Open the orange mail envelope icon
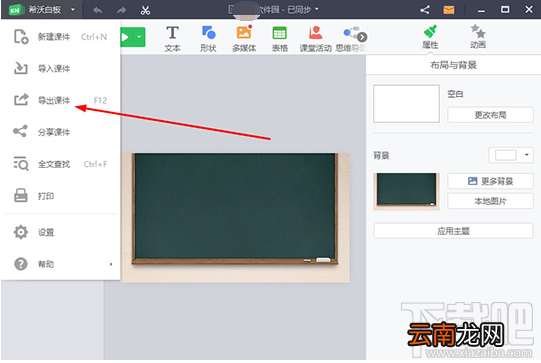541x363 pixels. [x=449, y=10]
